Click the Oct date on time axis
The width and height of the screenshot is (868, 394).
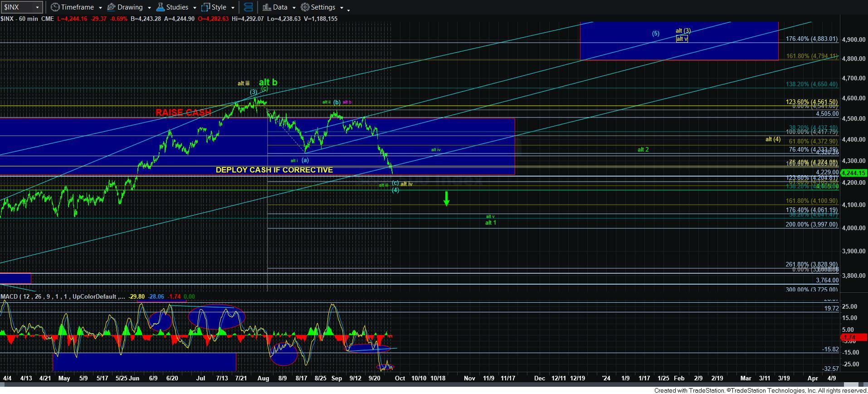coord(400,378)
